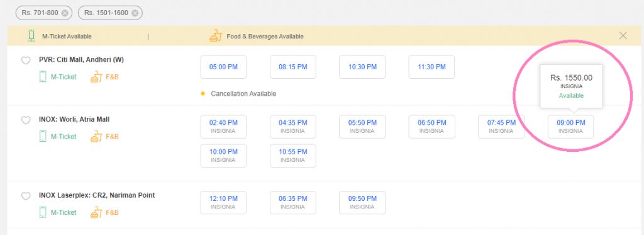Open PVR: Citi Mall, Andheri (W) cinema name

click(x=81, y=60)
